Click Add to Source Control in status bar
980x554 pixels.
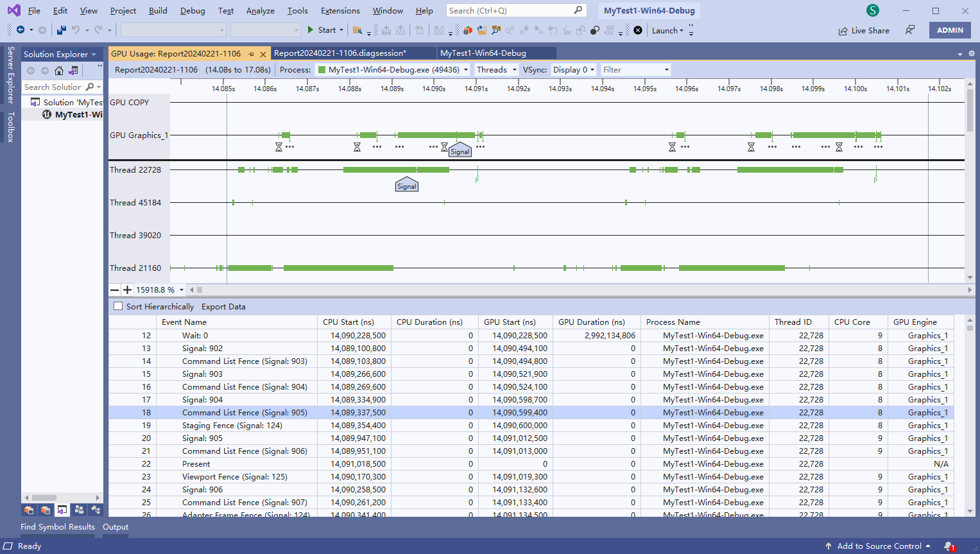(878, 546)
